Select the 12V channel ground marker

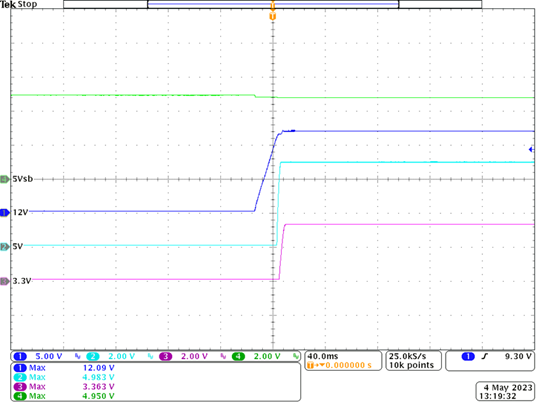click(x=5, y=213)
